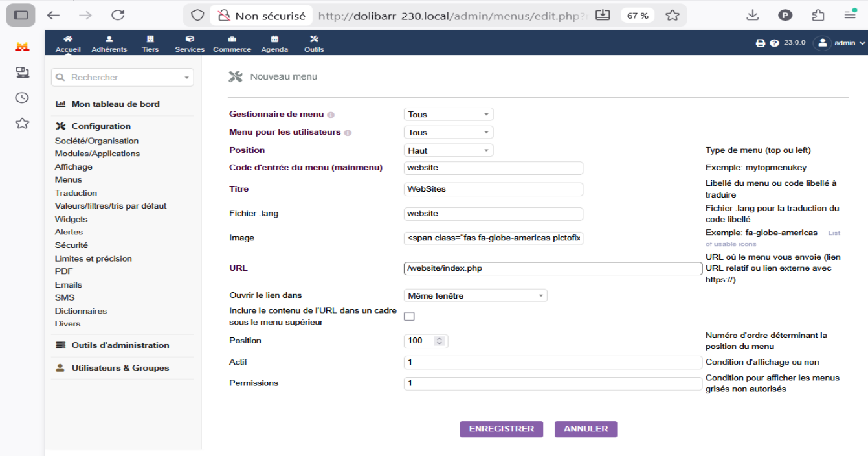The width and height of the screenshot is (868, 456).
Task: Expand the admin user menu chevron
Action: click(x=862, y=43)
